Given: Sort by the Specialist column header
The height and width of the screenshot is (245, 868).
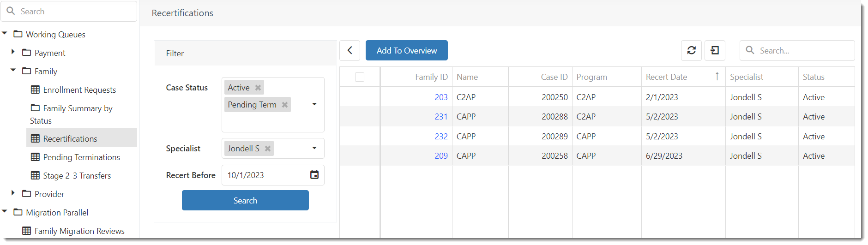Looking at the screenshot, I should [762, 77].
